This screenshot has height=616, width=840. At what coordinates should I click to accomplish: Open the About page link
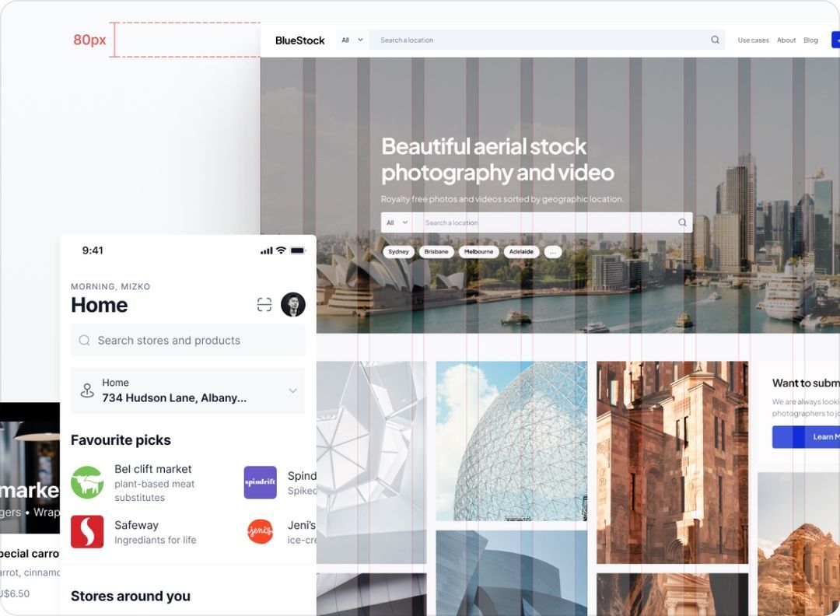pyautogui.click(x=786, y=40)
